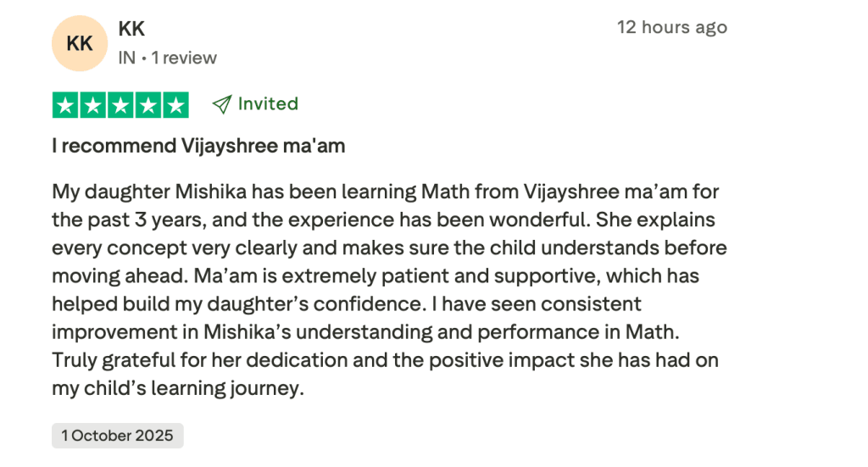Select the third green rating star
Image resolution: width=868 pixels, height=467 pixels.
pyautogui.click(x=120, y=105)
